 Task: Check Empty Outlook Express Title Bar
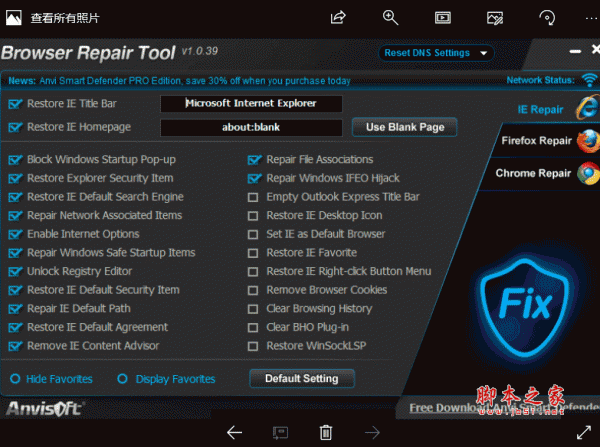point(253,197)
